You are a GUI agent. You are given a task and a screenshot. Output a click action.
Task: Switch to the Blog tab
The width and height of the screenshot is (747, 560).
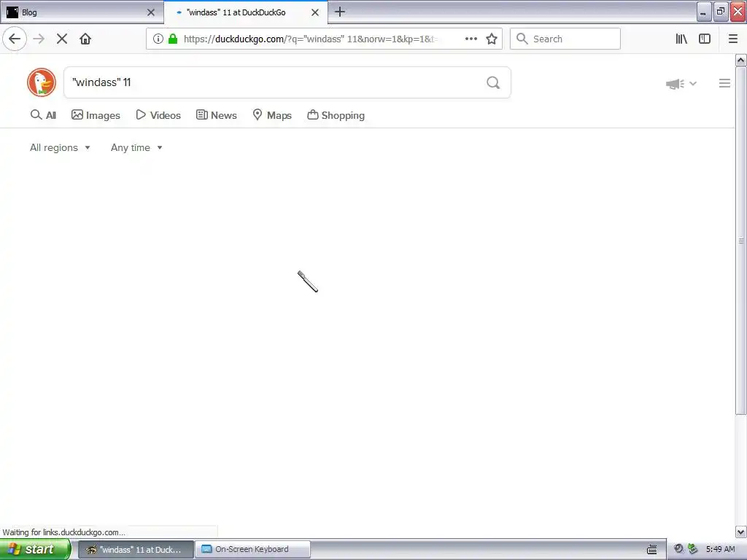(82, 12)
